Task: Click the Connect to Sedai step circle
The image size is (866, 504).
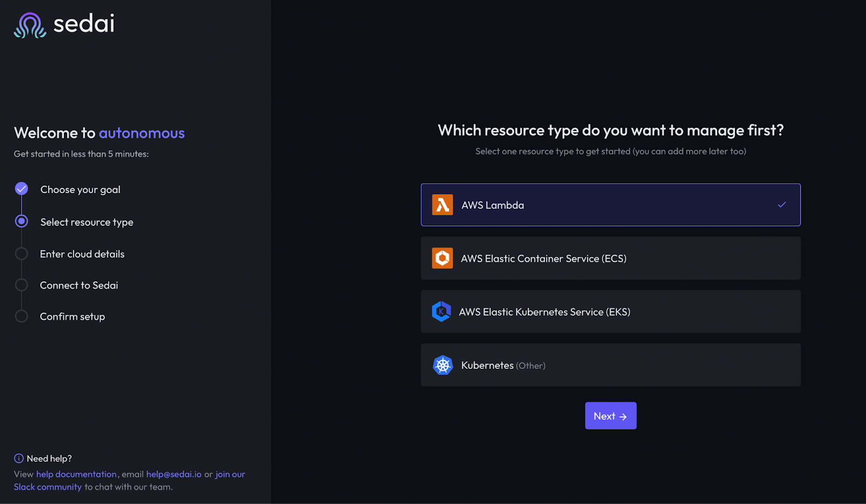Action: (x=21, y=284)
